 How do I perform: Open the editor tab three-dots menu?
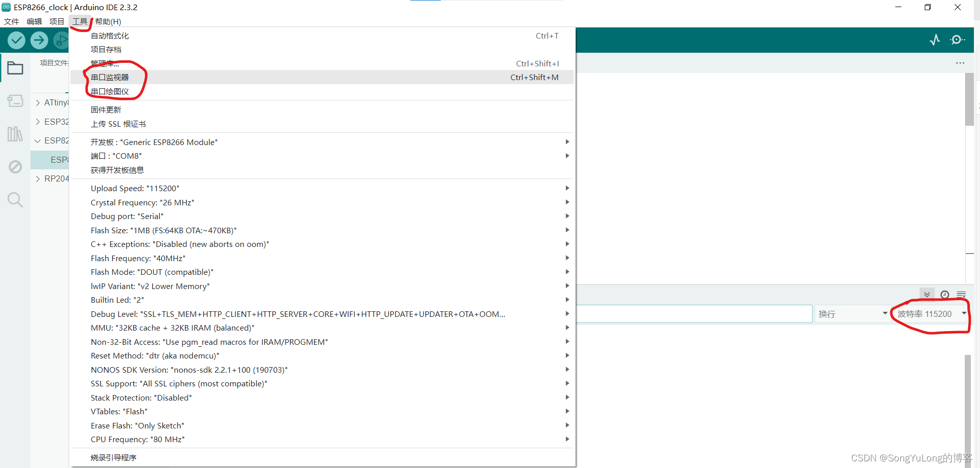960,63
